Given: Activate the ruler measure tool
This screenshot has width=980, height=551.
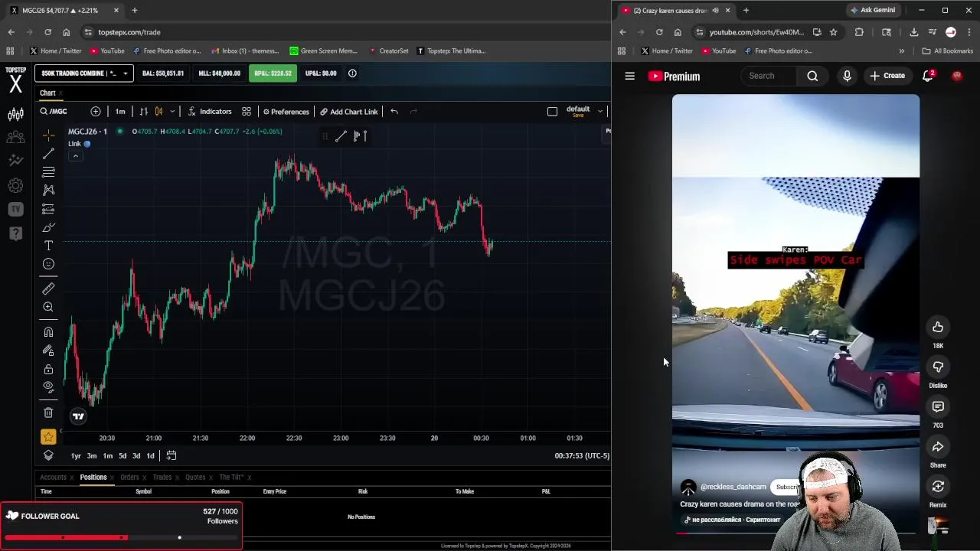Looking at the screenshot, I should pyautogui.click(x=48, y=289).
